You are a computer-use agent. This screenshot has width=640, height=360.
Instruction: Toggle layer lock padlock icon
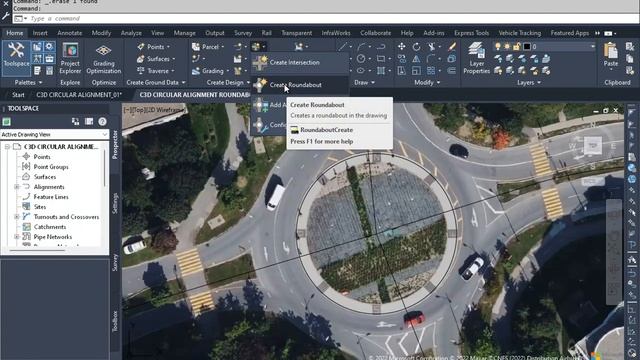[x=517, y=47]
